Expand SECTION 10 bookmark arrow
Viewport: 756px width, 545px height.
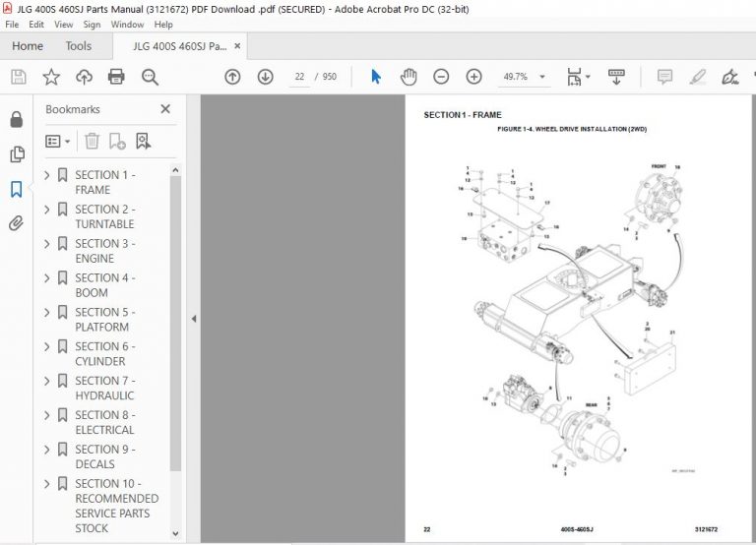point(47,484)
